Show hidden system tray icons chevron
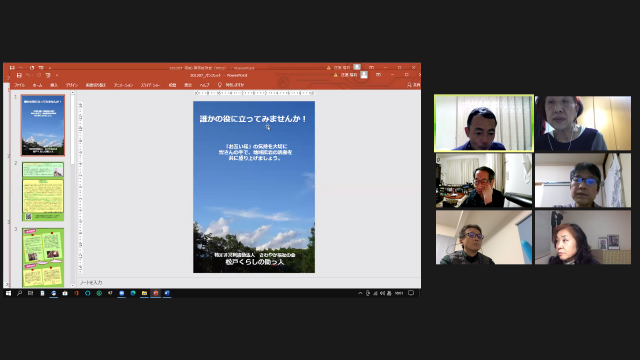Screen dimensions: 640x360 [x=360, y=293]
